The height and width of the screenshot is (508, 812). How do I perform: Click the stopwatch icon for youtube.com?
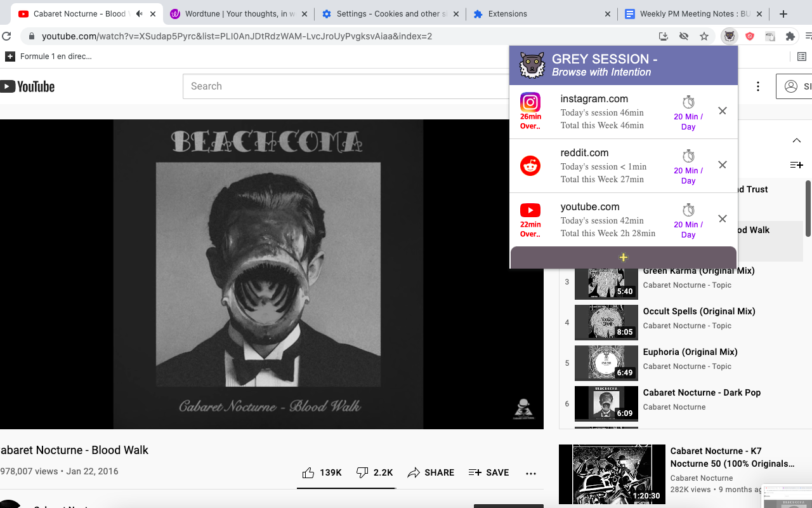click(688, 210)
